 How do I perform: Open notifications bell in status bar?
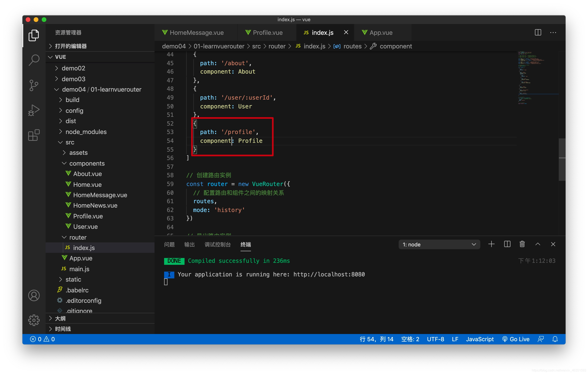point(555,339)
